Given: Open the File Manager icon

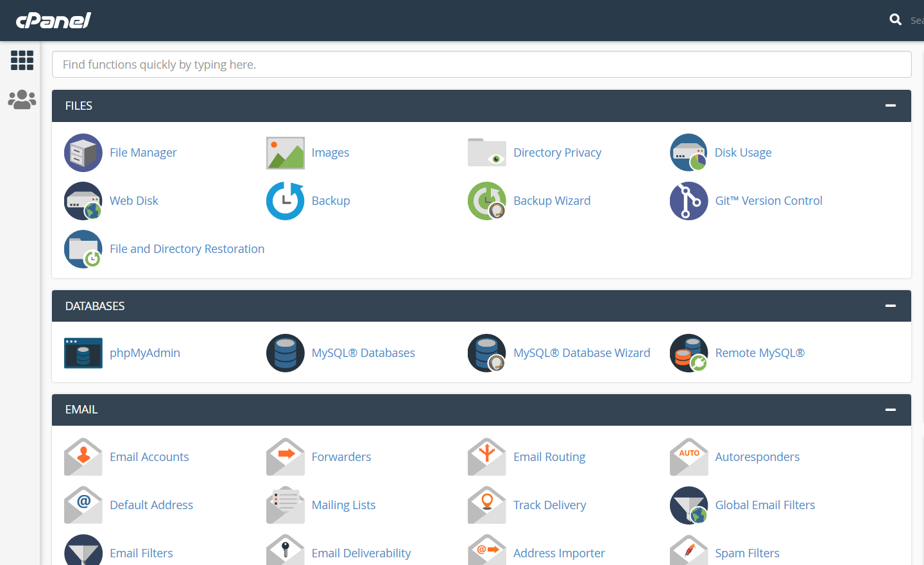Looking at the screenshot, I should [x=83, y=153].
